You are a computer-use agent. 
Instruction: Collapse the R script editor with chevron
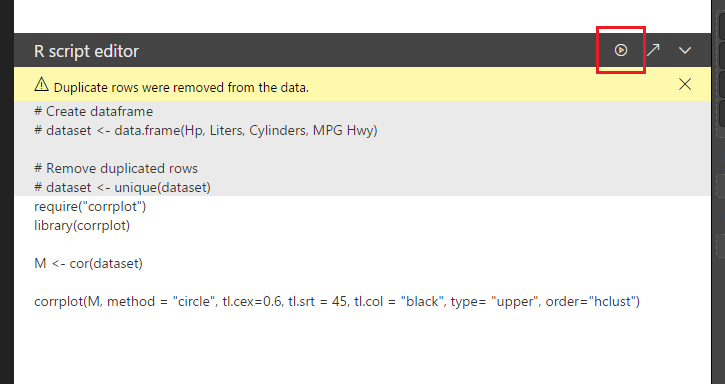(685, 50)
